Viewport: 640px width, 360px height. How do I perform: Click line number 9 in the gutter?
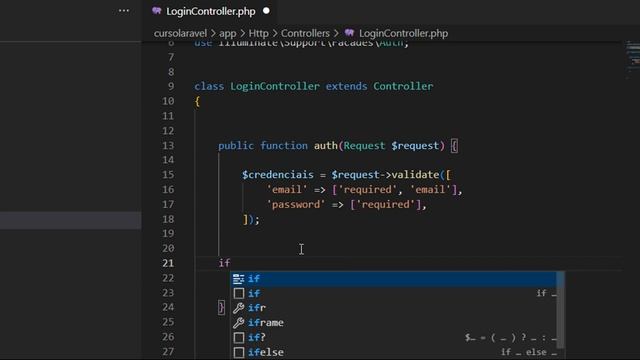coord(171,87)
